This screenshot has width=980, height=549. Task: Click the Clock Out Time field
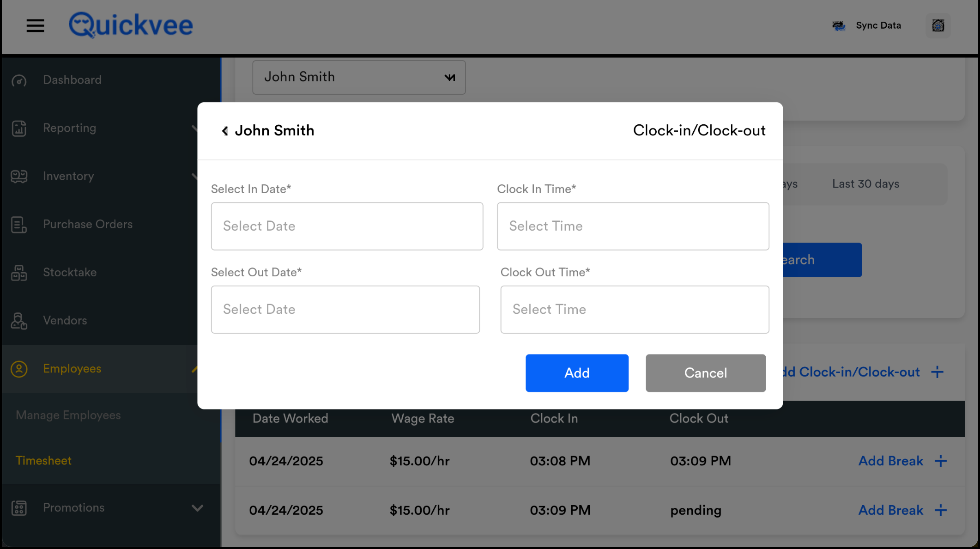(635, 310)
